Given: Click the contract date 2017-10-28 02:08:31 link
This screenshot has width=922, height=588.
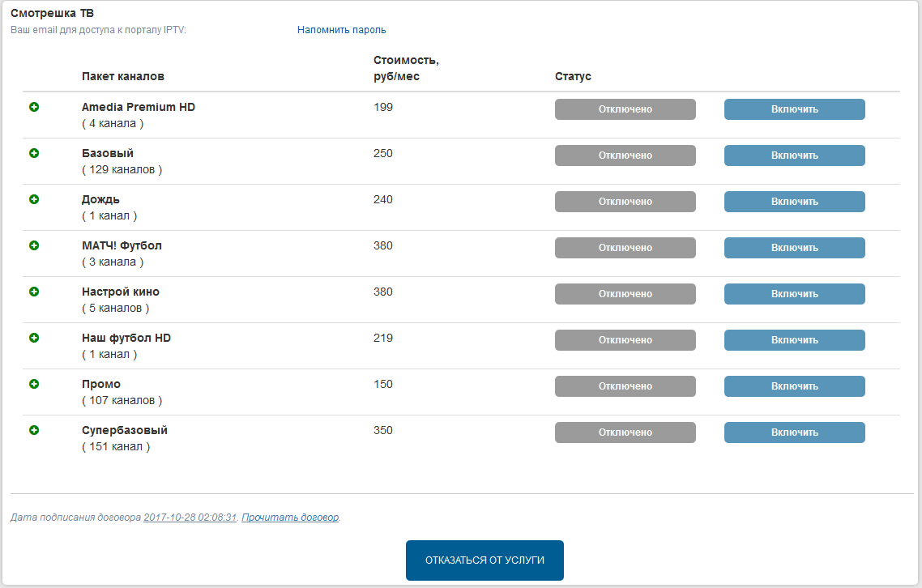Looking at the screenshot, I should (x=190, y=518).
